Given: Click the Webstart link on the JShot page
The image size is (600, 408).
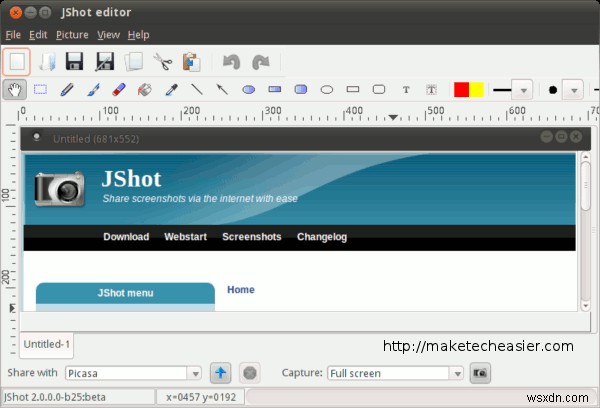Looking at the screenshot, I should click(x=186, y=237).
